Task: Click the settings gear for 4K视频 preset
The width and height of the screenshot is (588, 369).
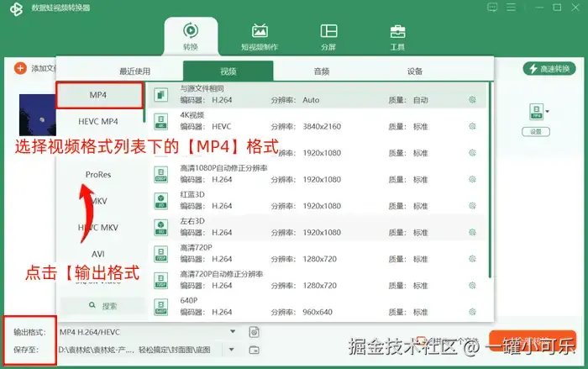Action: 472,126
